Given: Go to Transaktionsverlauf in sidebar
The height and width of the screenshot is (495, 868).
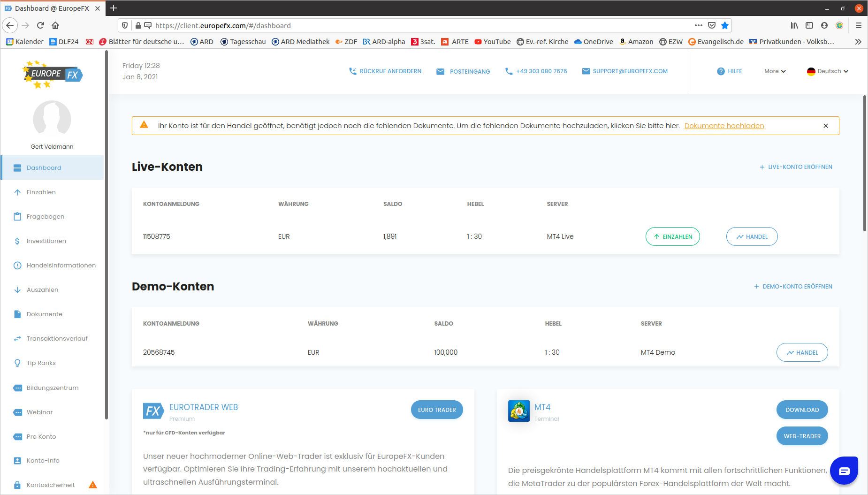Looking at the screenshot, I should coord(57,338).
